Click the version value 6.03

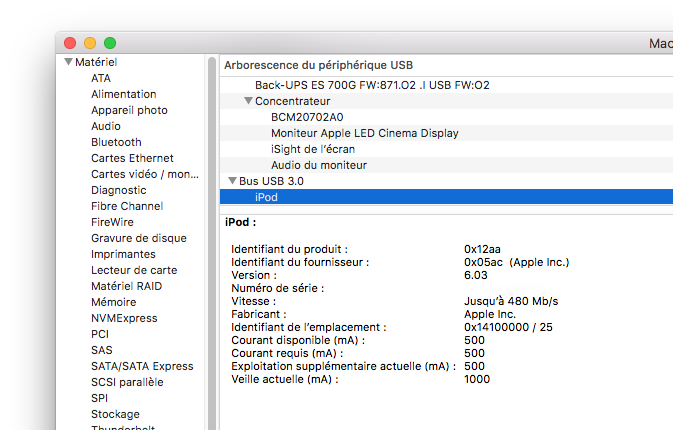click(476, 275)
